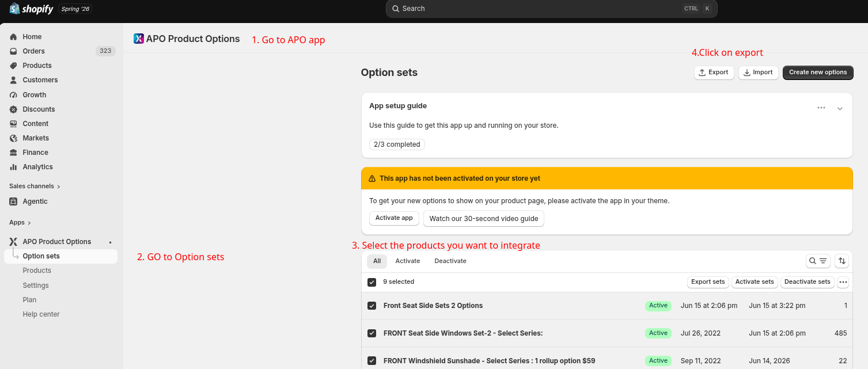The width and height of the screenshot is (868, 369).
Task: Click the 2/3 completed progress badge
Action: pos(397,144)
